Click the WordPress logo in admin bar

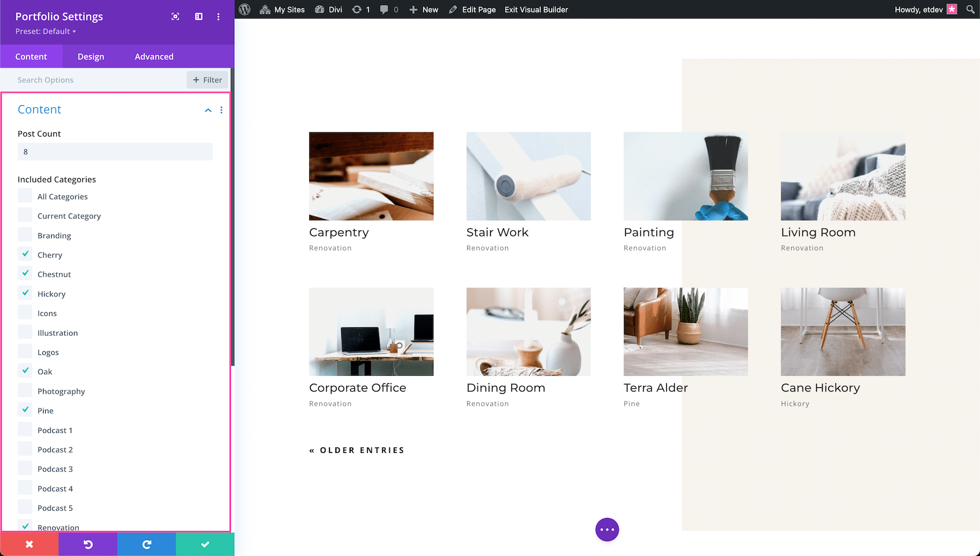[244, 9]
